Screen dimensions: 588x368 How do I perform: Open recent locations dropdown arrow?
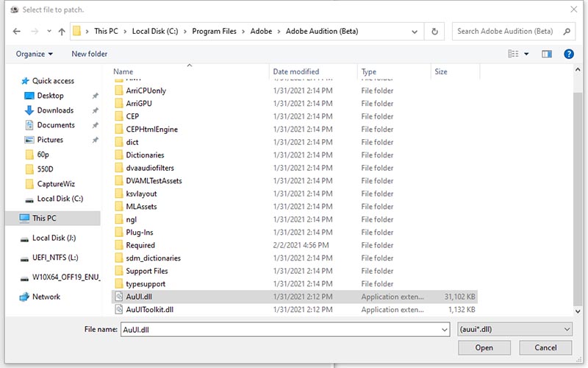click(x=49, y=32)
